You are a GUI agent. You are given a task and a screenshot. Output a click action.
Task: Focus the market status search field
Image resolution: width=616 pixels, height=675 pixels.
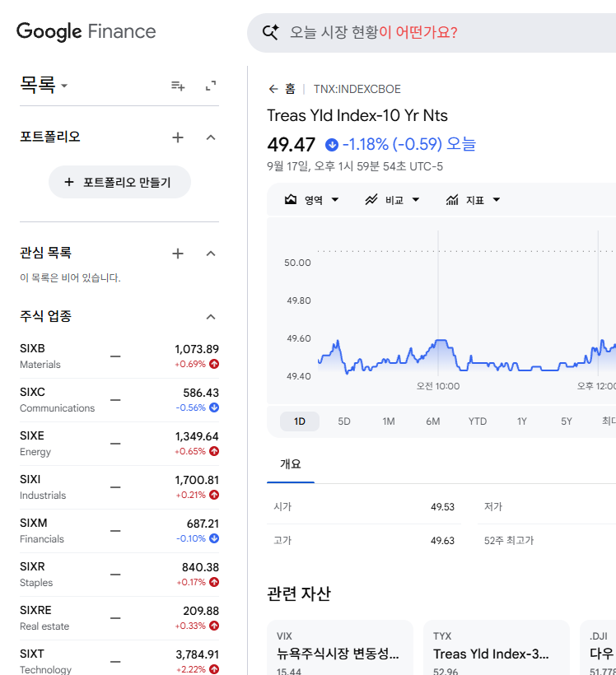click(x=431, y=33)
